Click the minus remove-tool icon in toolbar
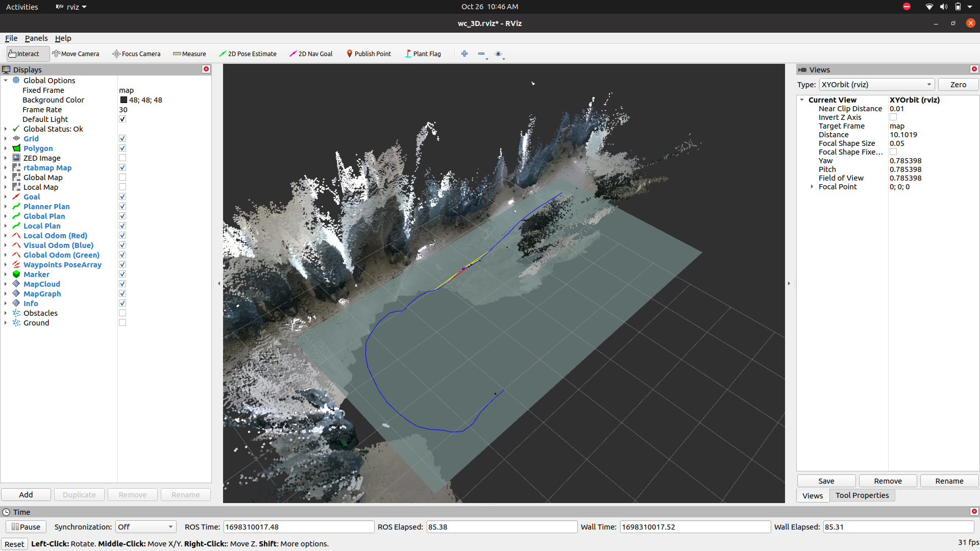Image resolution: width=980 pixels, height=551 pixels. tap(481, 54)
